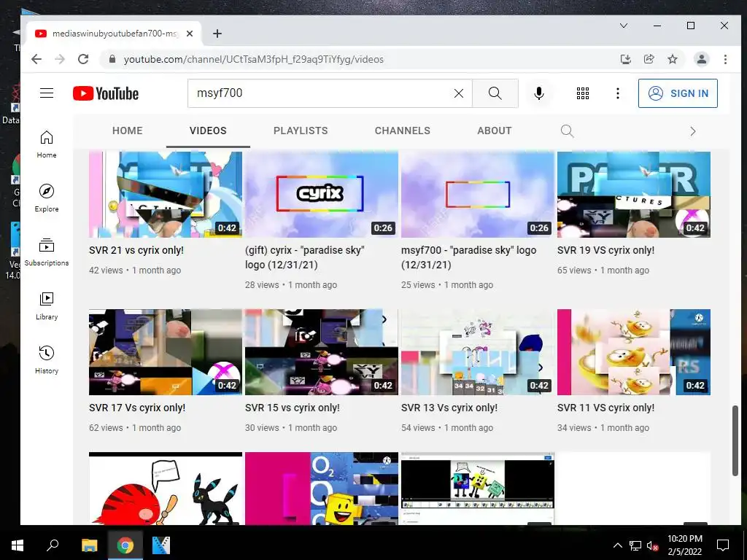747x560 pixels.
Task: Bookmark this page with star
Action: click(672, 59)
